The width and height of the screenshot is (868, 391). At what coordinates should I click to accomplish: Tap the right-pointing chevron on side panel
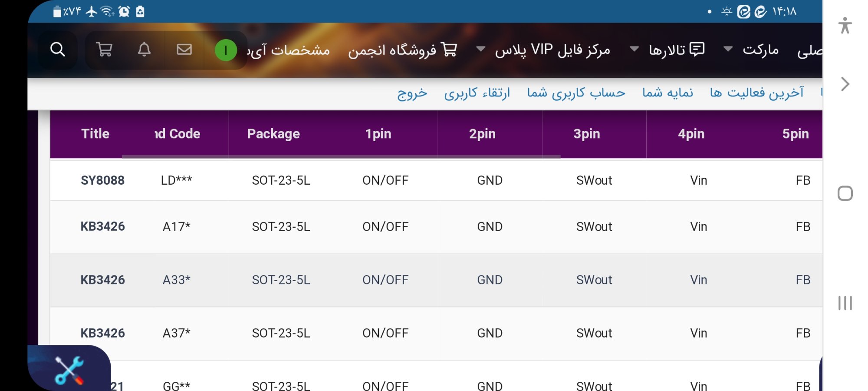(x=845, y=84)
